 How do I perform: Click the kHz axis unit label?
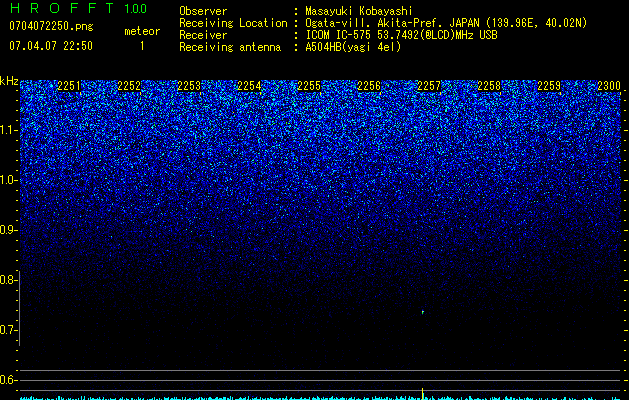pos(9,81)
